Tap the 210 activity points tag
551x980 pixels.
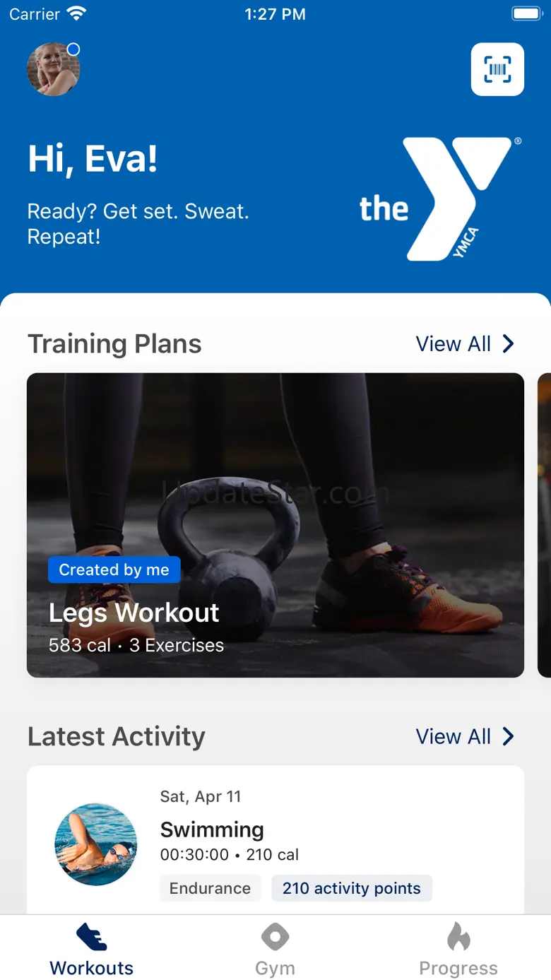(x=352, y=888)
